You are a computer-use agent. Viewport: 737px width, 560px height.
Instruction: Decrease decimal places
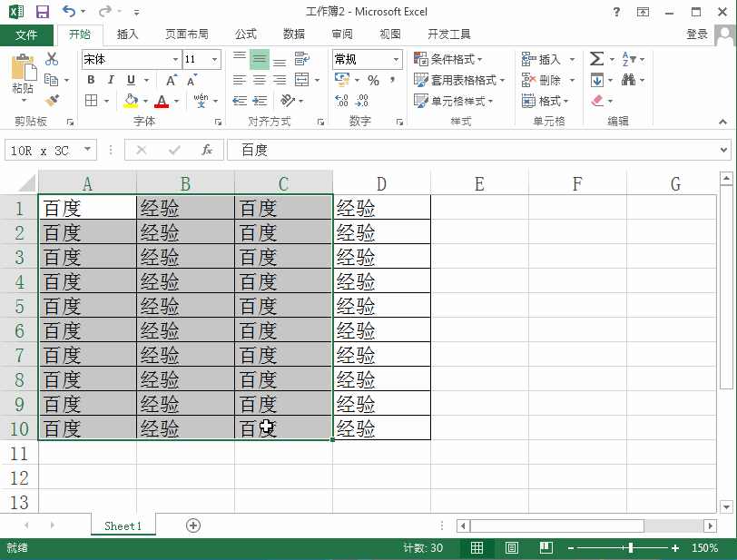pyautogui.click(x=362, y=101)
